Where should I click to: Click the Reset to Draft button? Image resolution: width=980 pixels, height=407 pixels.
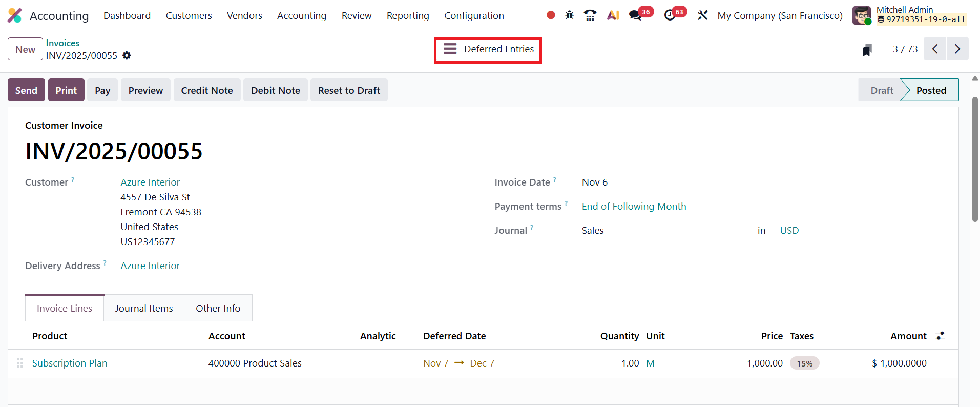pos(349,90)
